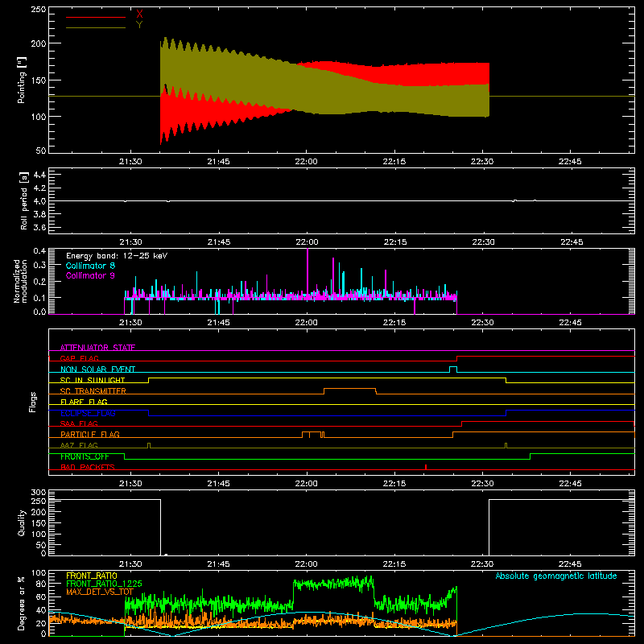Screen dimensions: 644x644
Task: Click the 'Energy band: 12-25 keV' annotation
Action: 117,256
